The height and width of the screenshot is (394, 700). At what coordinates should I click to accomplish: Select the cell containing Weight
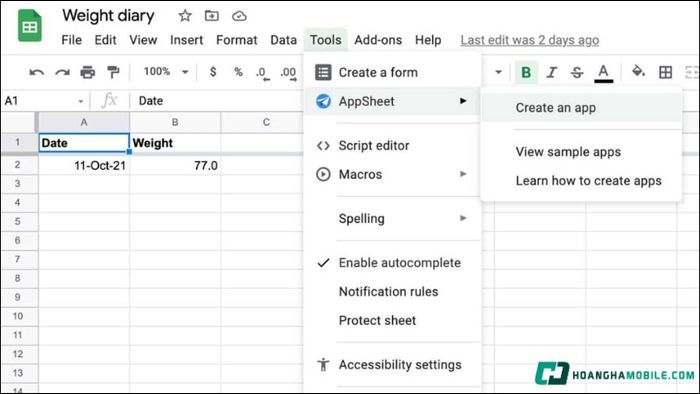coord(175,143)
